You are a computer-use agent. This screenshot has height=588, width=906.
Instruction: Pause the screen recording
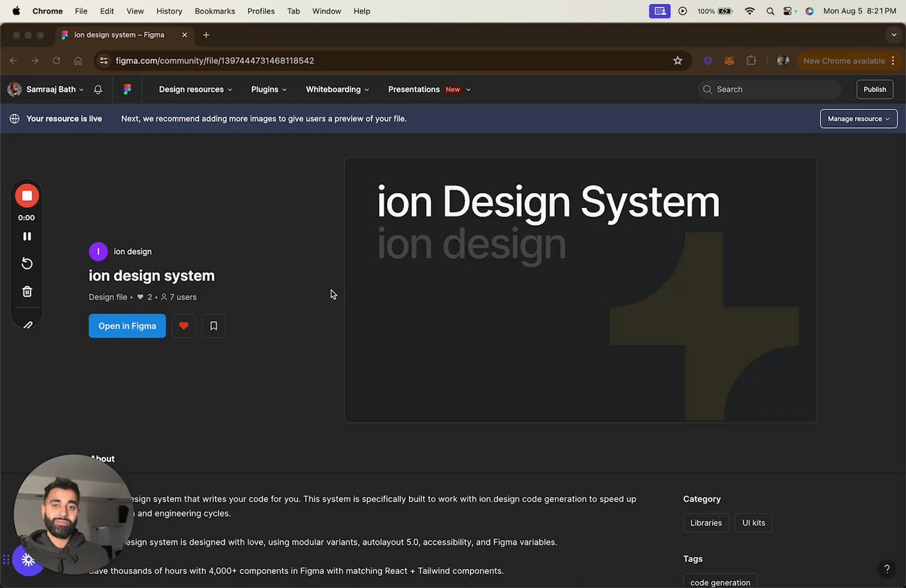27,236
